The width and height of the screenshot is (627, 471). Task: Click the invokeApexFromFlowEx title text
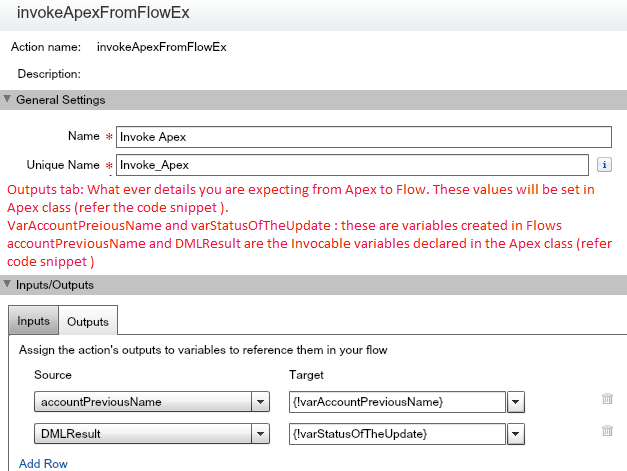coord(103,13)
